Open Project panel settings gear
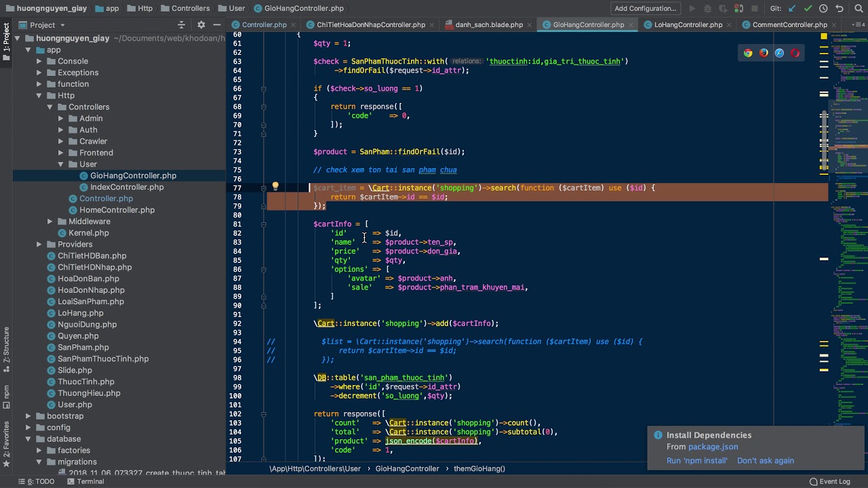 coord(201,25)
